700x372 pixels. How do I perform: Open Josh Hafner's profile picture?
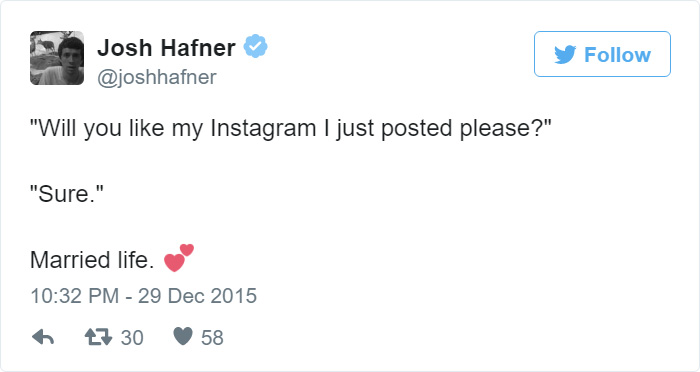(57, 58)
